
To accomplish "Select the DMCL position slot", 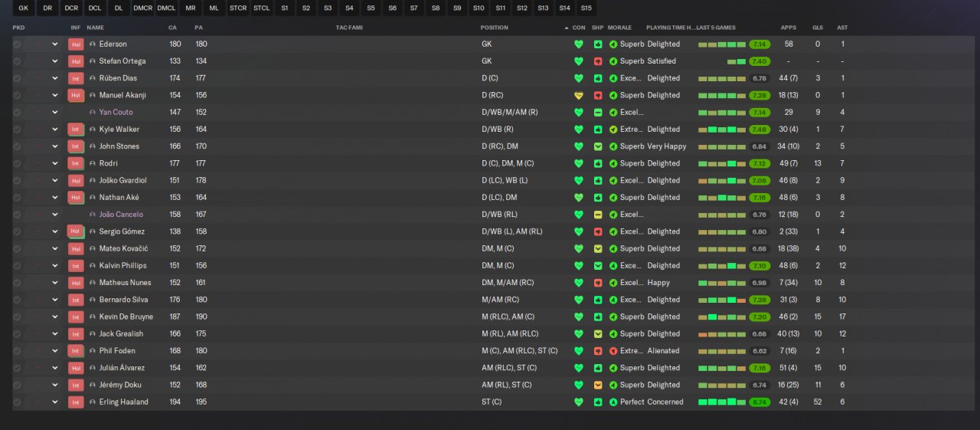I will point(166,8).
